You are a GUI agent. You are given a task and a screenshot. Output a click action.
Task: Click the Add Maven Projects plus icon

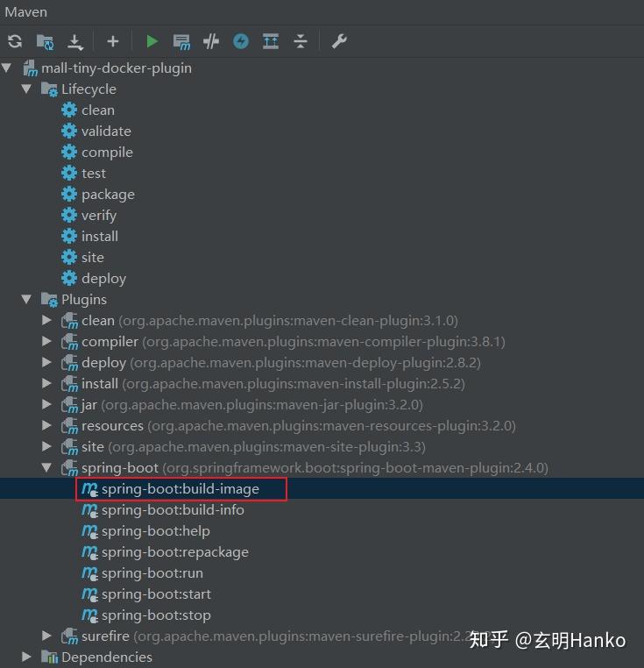click(113, 41)
